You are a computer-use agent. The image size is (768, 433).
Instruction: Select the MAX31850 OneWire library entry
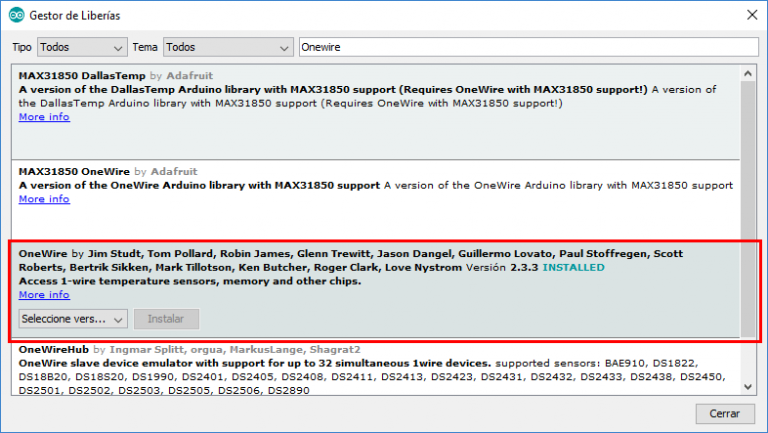point(376,201)
